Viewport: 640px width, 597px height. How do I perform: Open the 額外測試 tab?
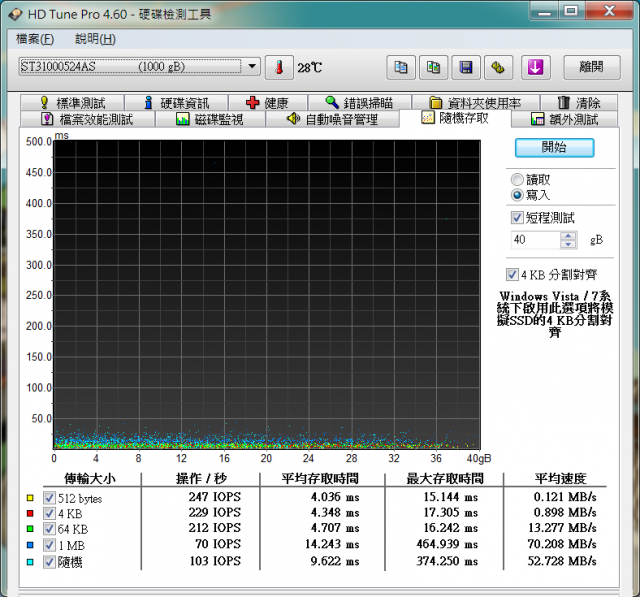point(564,119)
